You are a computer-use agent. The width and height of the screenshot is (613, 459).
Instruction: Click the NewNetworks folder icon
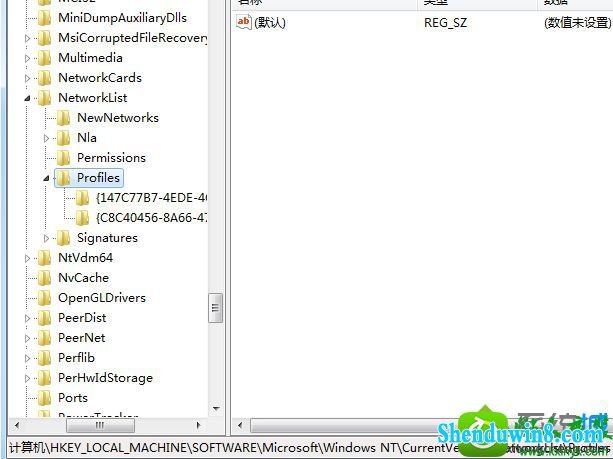tap(63, 118)
